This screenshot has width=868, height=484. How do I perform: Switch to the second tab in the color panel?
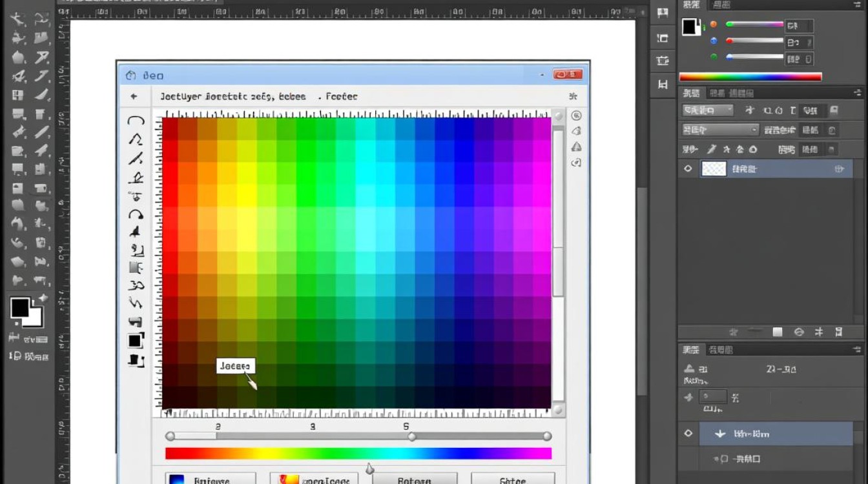(721, 5)
